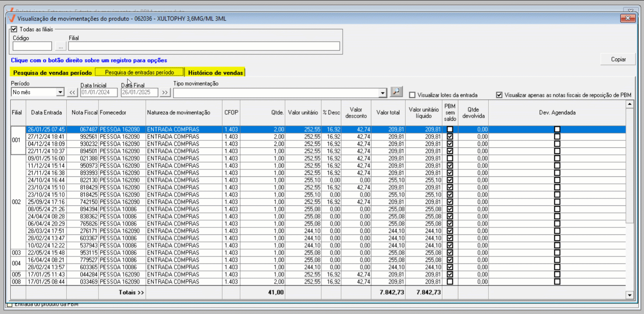Click the application logo in title bar
This screenshot has height=314, width=644.
(x=12, y=19)
